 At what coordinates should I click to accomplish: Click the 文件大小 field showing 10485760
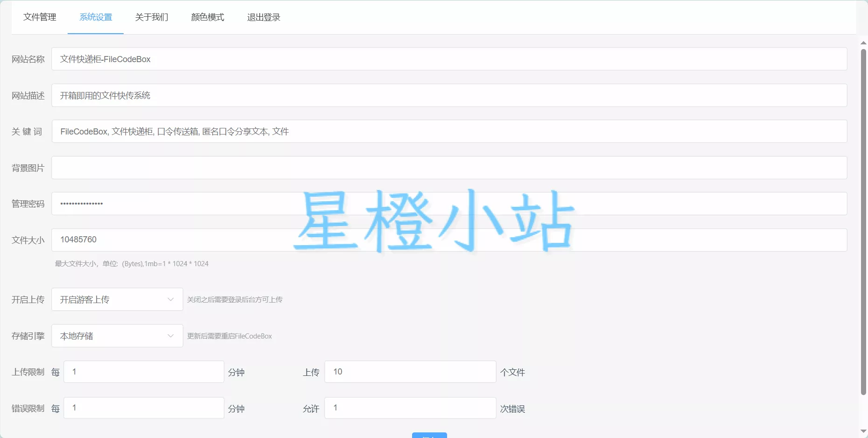(x=449, y=240)
